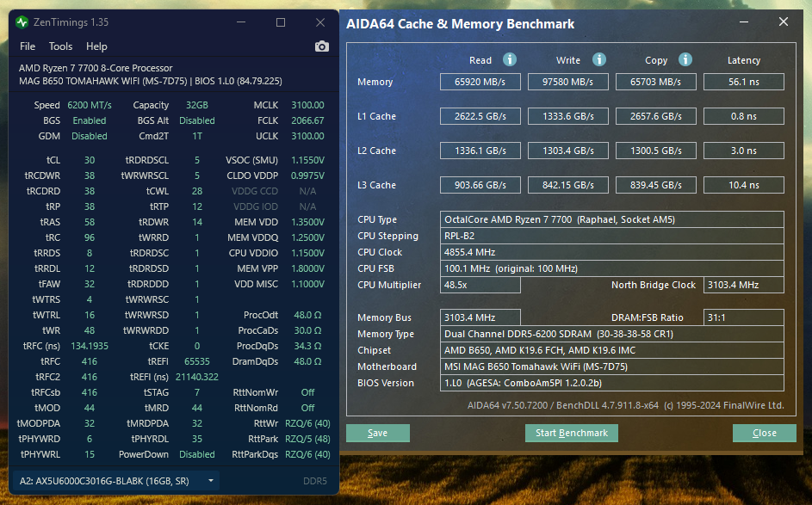Click Memory Type field Dual Channel DDR5-6200

coord(611,334)
